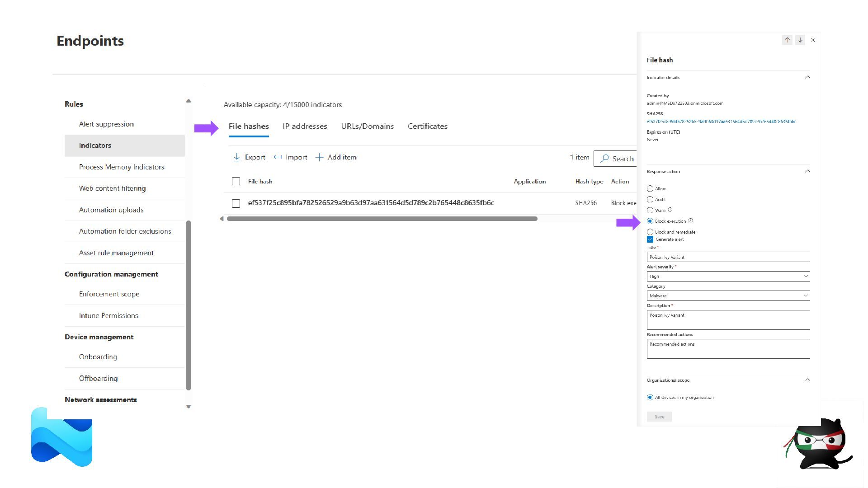Open the Alert severity dropdown
This screenshot has height=488, width=868.
(728, 276)
